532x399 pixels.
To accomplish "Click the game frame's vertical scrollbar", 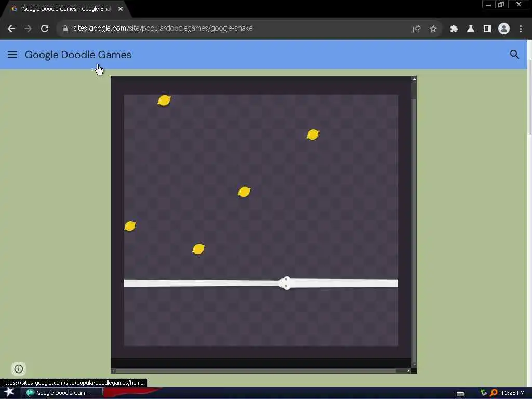I will pyautogui.click(x=414, y=231).
